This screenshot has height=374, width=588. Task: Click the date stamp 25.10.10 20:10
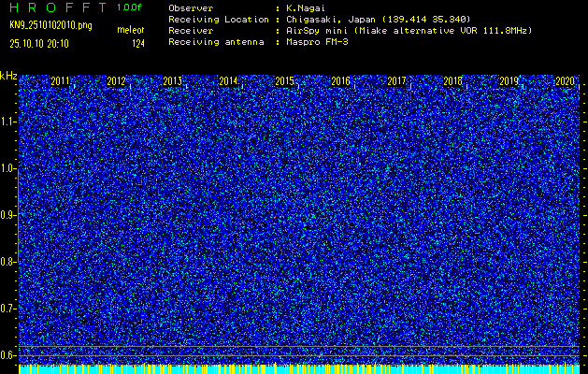pos(46,43)
